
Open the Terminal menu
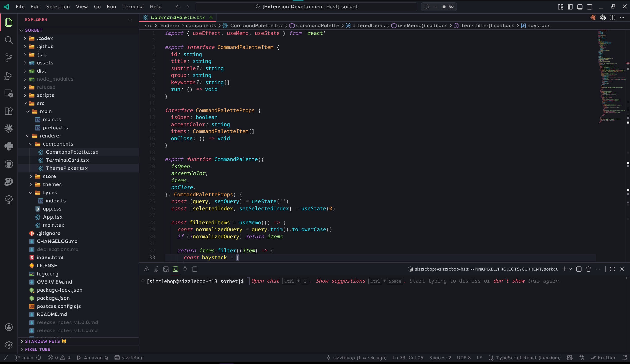coord(133,7)
